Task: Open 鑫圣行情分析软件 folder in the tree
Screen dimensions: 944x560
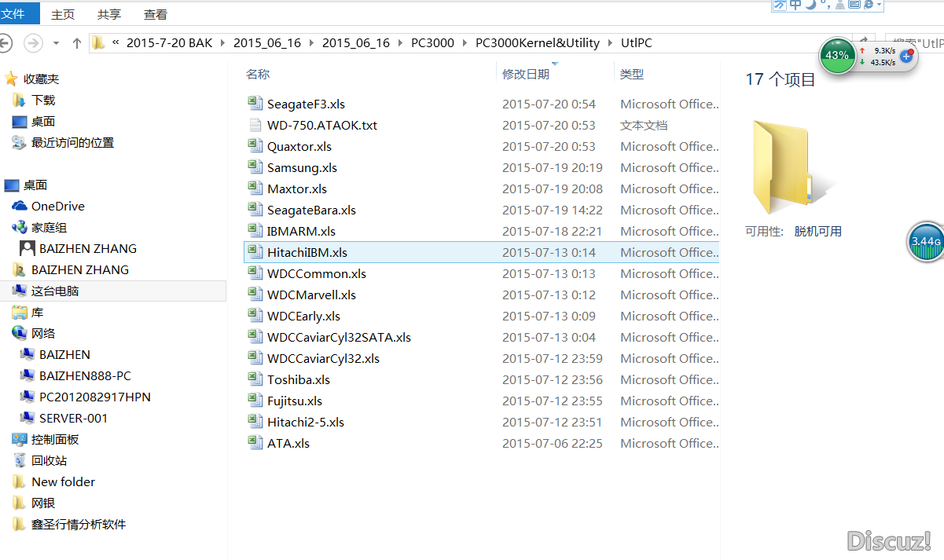Action: 79,524
